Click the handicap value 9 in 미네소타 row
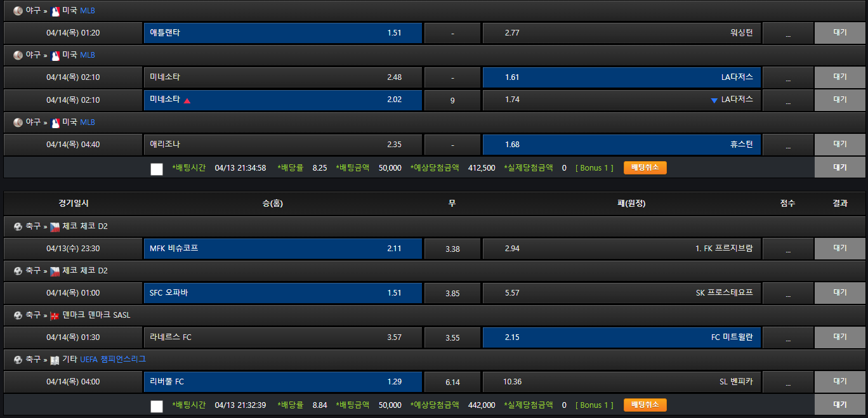 tap(452, 100)
